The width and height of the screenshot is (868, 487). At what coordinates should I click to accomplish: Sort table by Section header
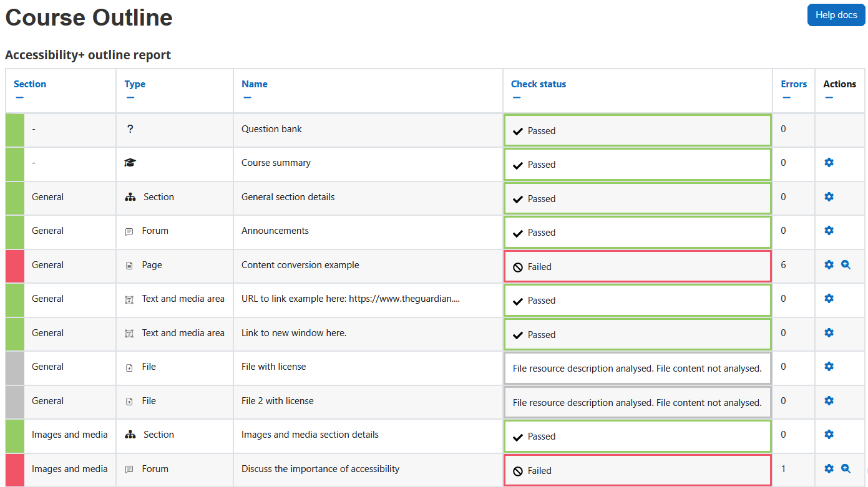coord(30,84)
